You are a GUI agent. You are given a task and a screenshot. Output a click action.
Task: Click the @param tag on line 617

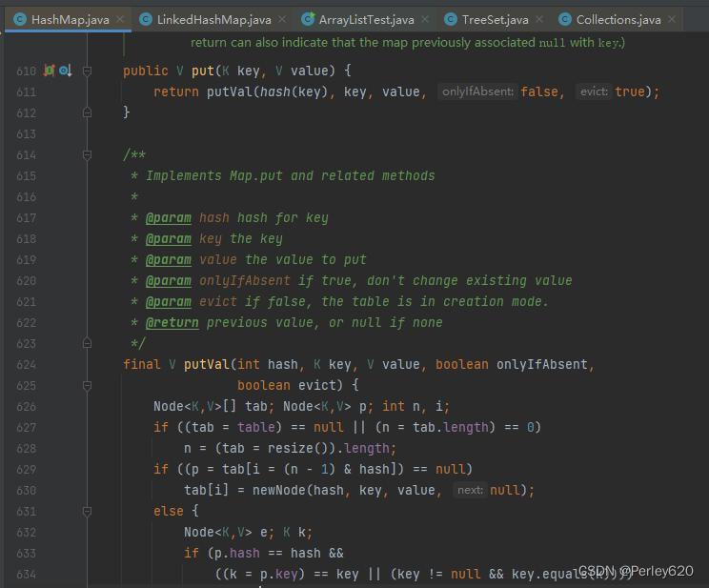coord(169,218)
